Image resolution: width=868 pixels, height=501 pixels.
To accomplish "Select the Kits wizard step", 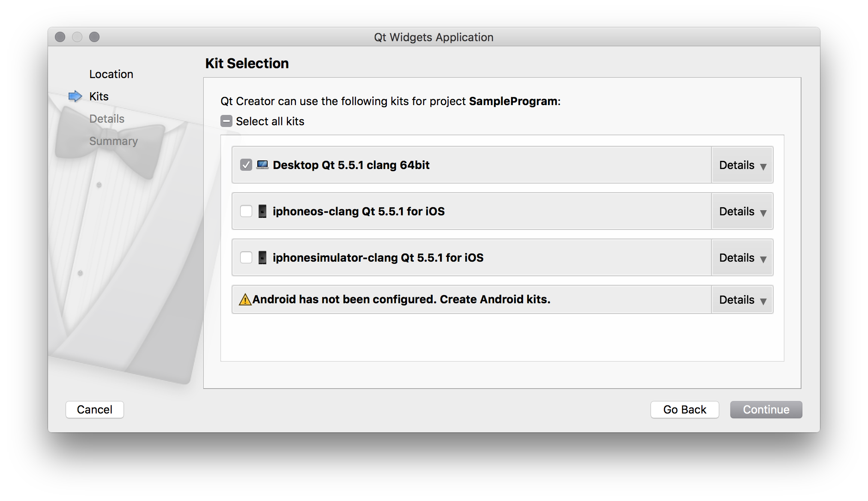I will pos(99,97).
